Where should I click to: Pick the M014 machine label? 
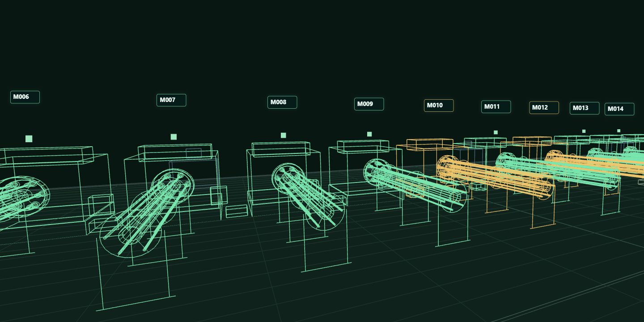coord(619,109)
